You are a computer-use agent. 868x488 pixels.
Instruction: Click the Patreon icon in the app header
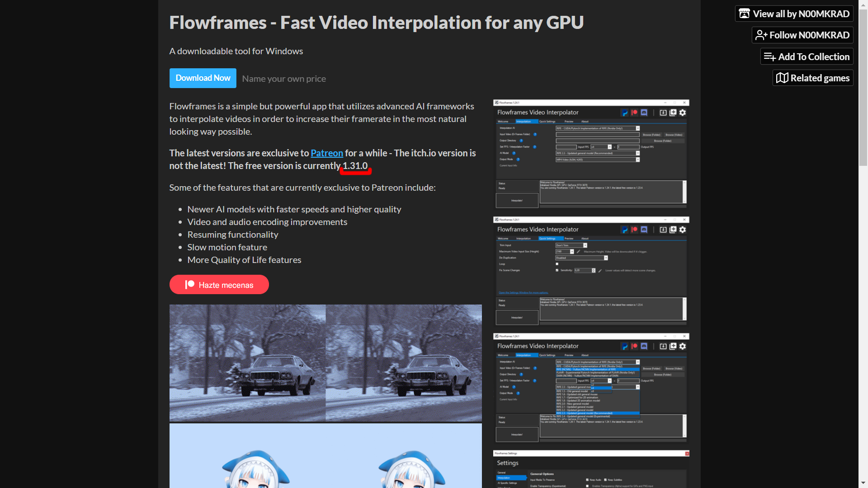click(x=634, y=113)
